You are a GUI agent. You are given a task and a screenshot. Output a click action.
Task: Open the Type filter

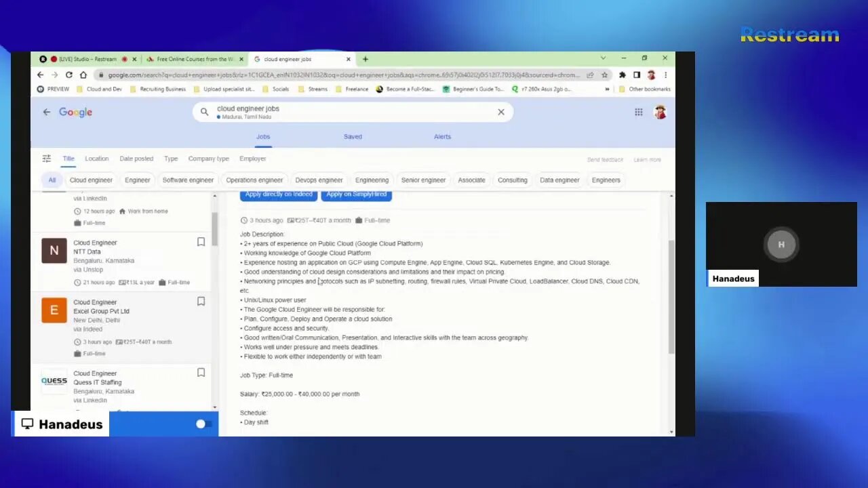coord(171,159)
